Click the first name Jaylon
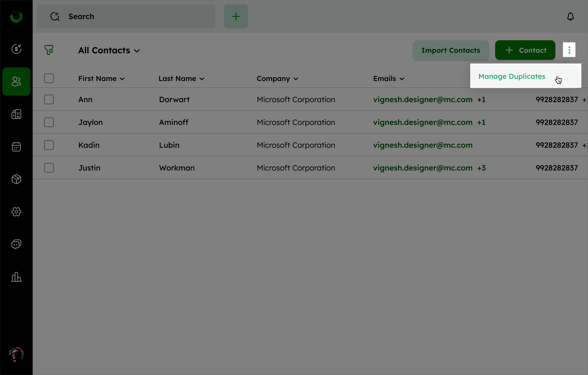 [90, 122]
